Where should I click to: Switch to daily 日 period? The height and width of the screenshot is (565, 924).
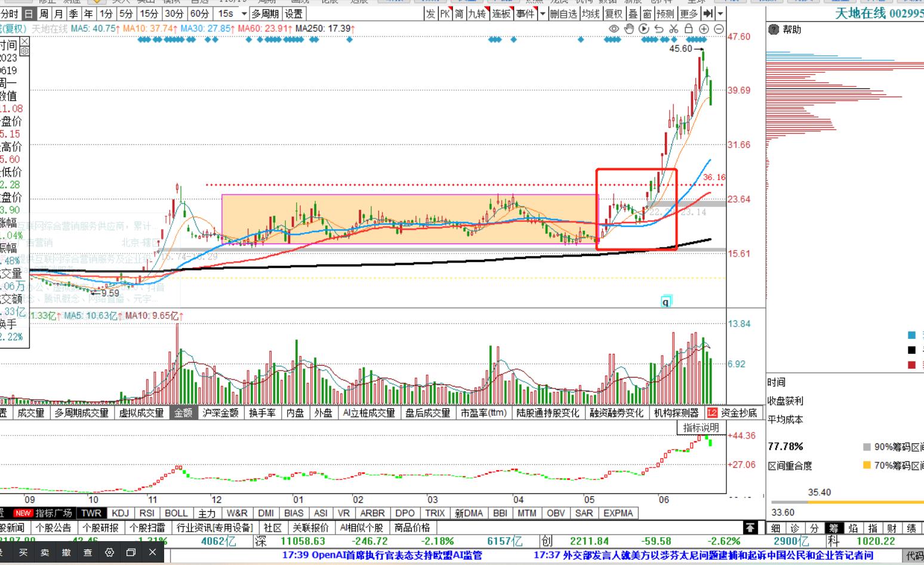(x=29, y=14)
